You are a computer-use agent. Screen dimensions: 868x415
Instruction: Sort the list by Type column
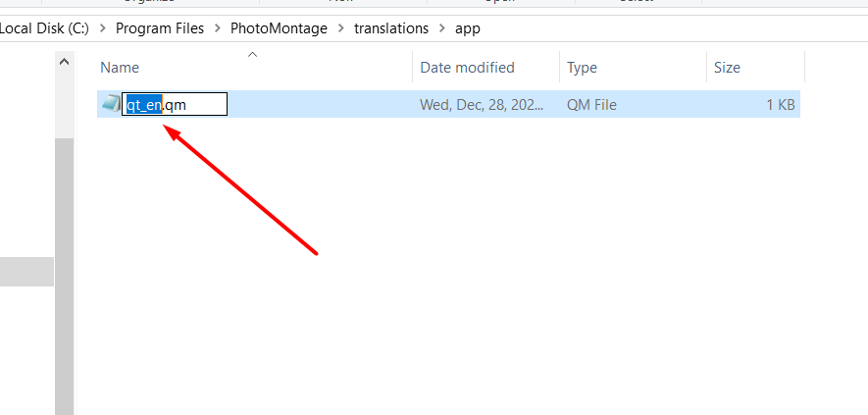coord(633,68)
